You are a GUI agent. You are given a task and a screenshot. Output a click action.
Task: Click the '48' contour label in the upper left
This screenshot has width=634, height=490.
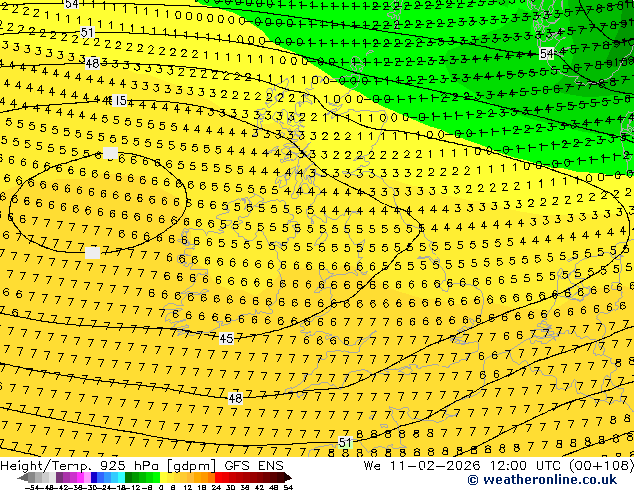pyautogui.click(x=92, y=63)
